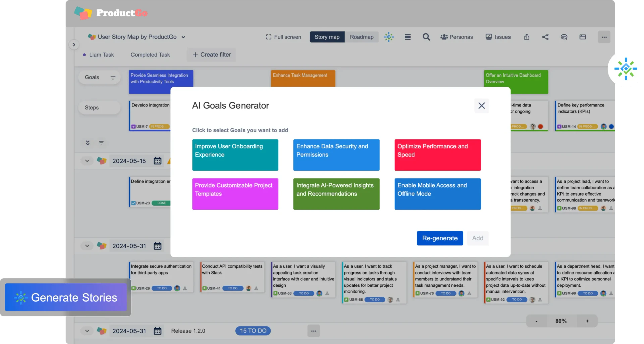Open the User Story Map by ProductGo dropdown
The width and height of the screenshot is (644, 344).
pyautogui.click(x=184, y=37)
